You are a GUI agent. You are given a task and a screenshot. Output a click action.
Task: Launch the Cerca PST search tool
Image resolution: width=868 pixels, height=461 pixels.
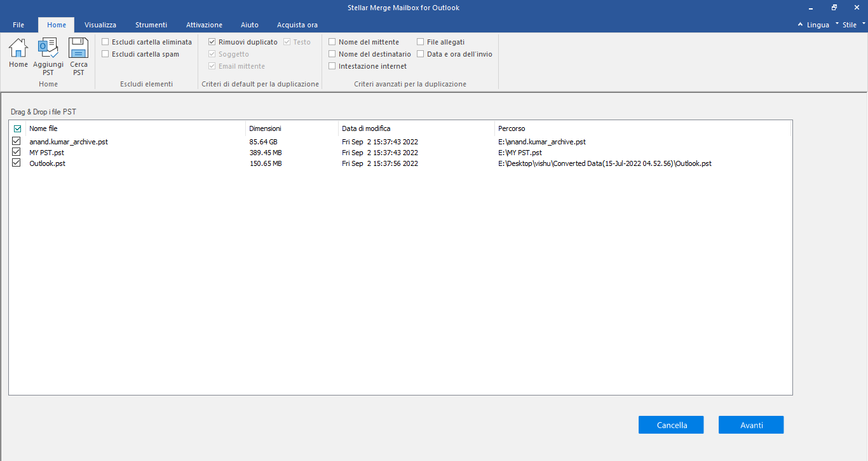click(x=79, y=57)
